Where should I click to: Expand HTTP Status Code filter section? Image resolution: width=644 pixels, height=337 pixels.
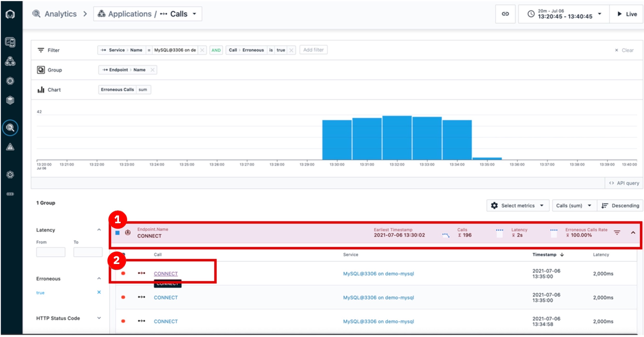tap(99, 318)
